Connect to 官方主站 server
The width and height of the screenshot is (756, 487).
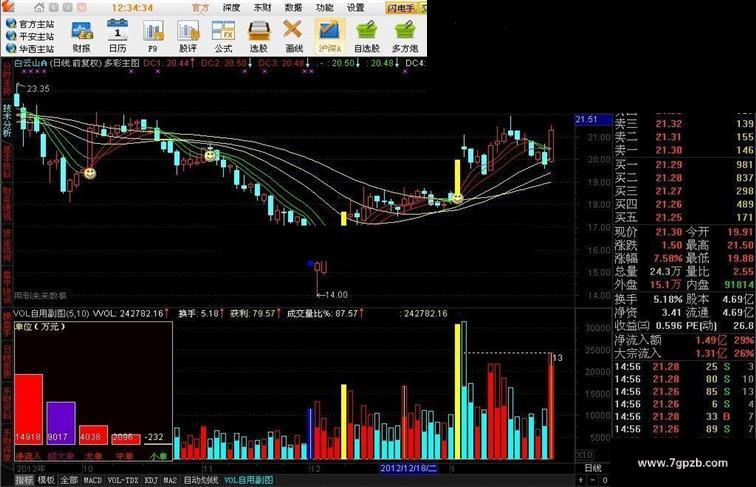[x=30, y=24]
